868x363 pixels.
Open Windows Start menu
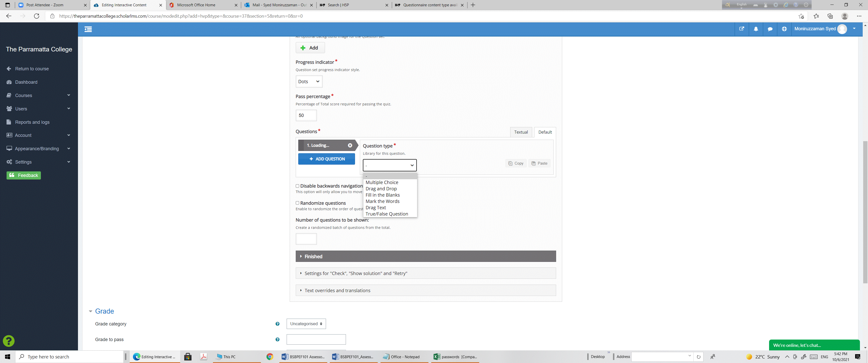(7, 357)
